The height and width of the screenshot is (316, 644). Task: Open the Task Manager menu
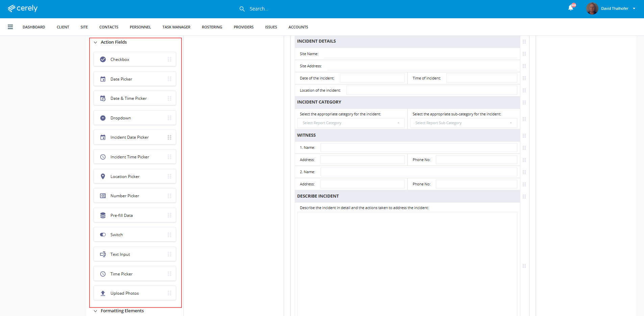pyautogui.click(x=176, y=27)
